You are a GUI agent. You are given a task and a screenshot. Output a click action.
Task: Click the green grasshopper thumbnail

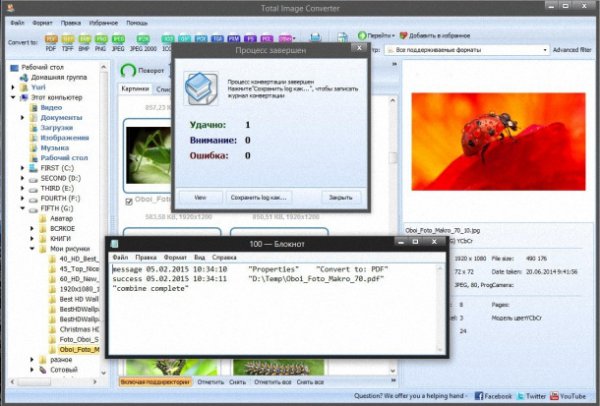(149, 155)
